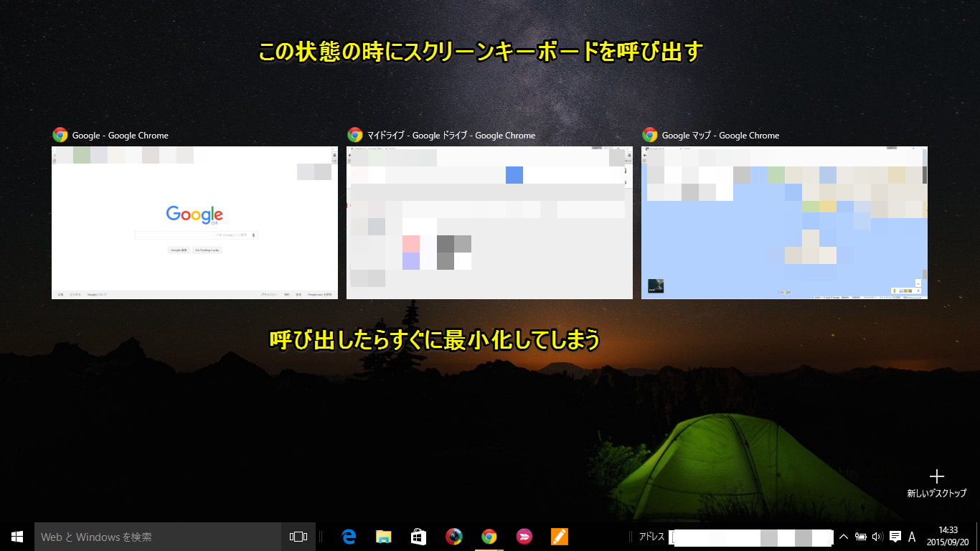Toggle the IME input mode A indicator
Image resolution: width=980 pixels, height=551 pixels.
[x=913, y=537]
